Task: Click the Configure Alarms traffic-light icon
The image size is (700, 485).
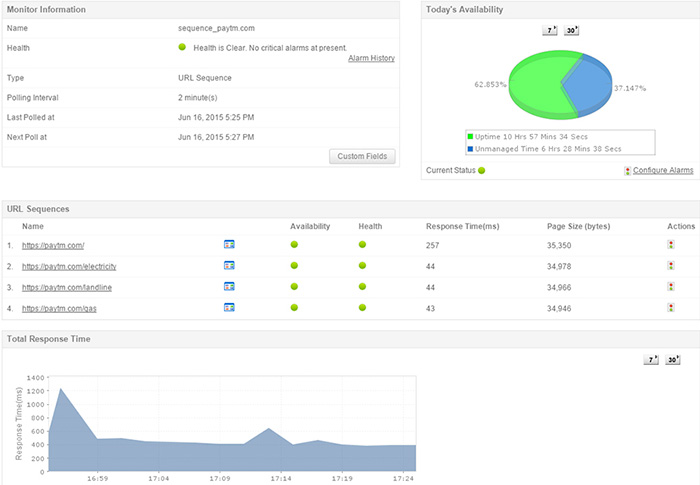Action: coord(627,171)
